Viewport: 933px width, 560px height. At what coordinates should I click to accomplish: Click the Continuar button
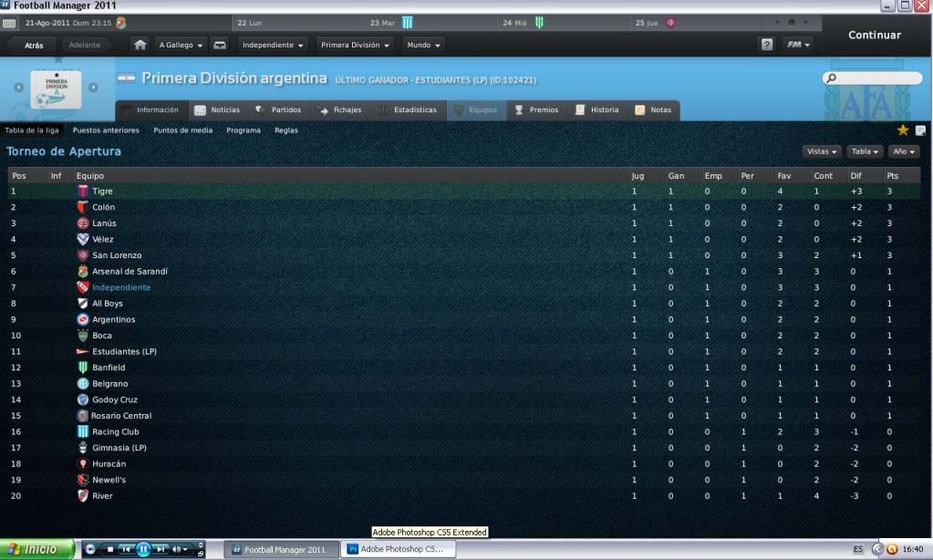(x=875, y=35)
